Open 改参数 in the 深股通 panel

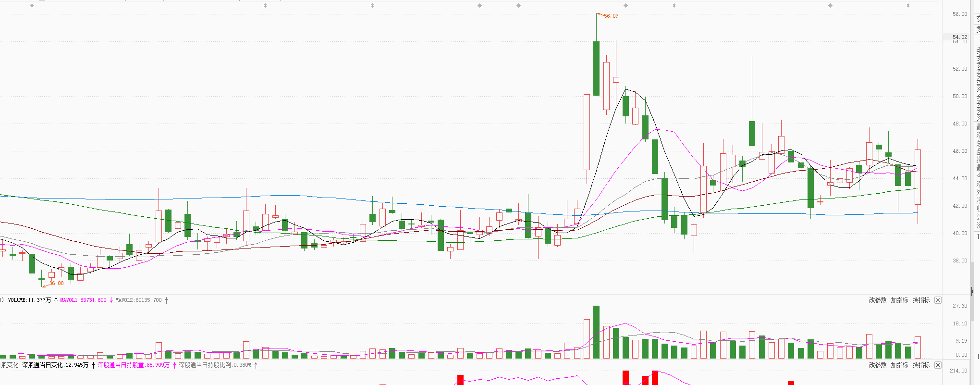tap(878, 365)
